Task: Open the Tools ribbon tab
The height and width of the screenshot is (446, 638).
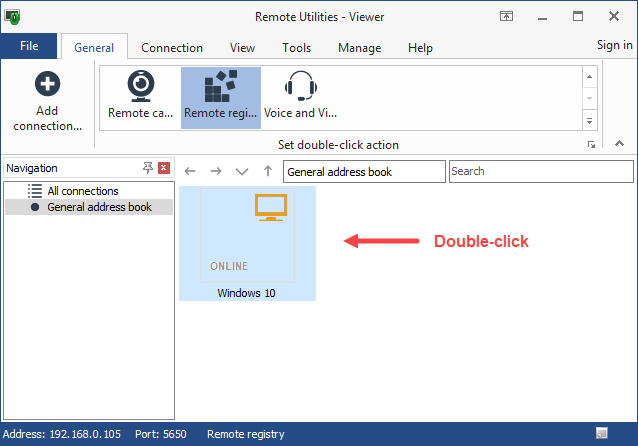Action: [297, 48]
